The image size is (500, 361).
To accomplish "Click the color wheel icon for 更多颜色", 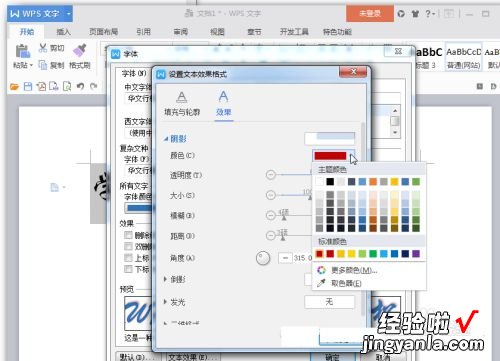I will (x=321, y=270).
